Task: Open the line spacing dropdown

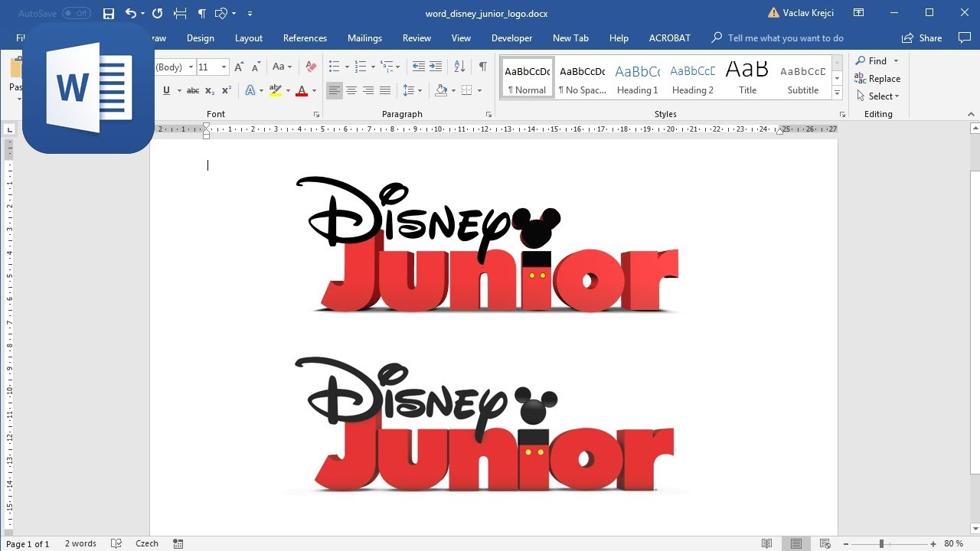Action: pyautogui.click(x=412, y=90)
